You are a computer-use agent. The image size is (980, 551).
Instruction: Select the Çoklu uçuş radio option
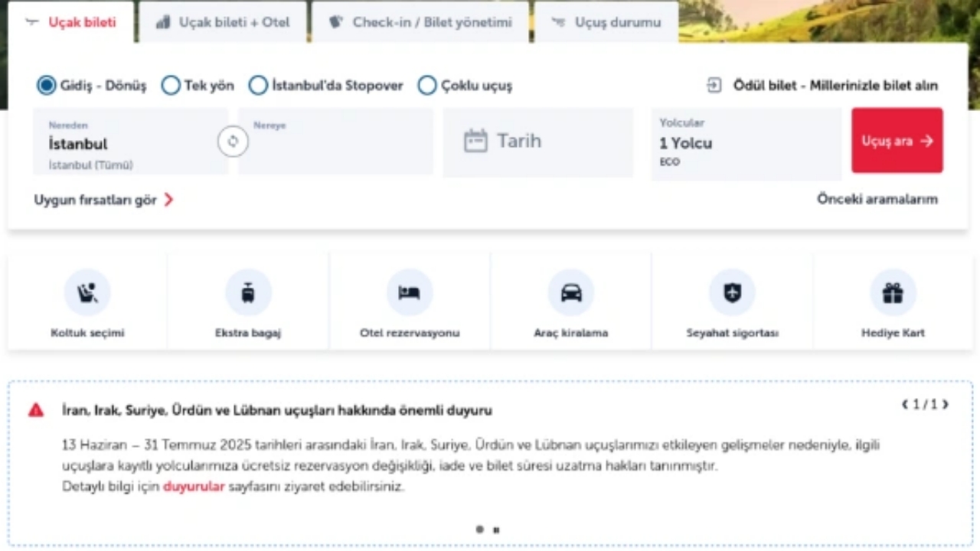coord(427,85)
